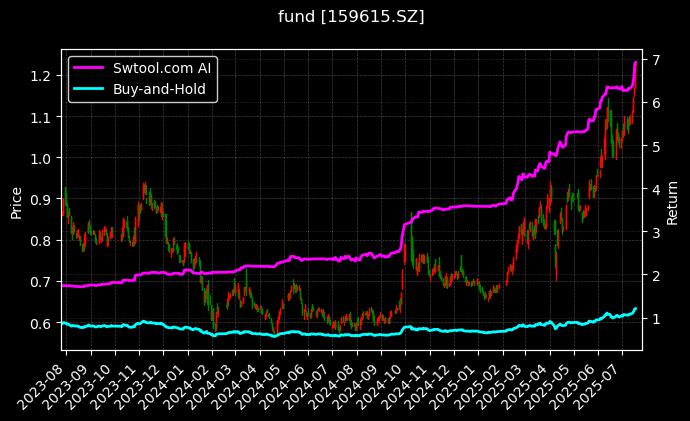
Task: Click the cyan line sample in the legend
Action: [x=90, y=89]
